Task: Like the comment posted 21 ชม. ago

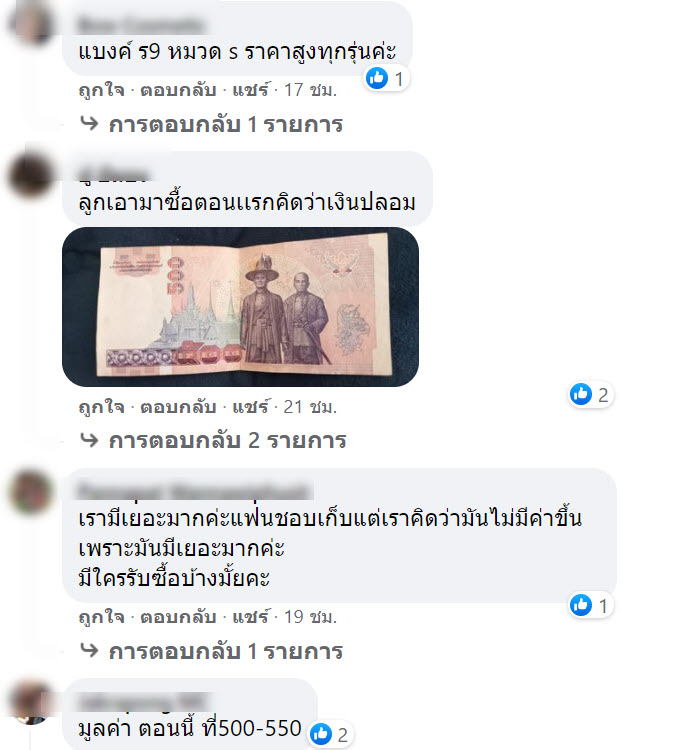Action: 101,407
